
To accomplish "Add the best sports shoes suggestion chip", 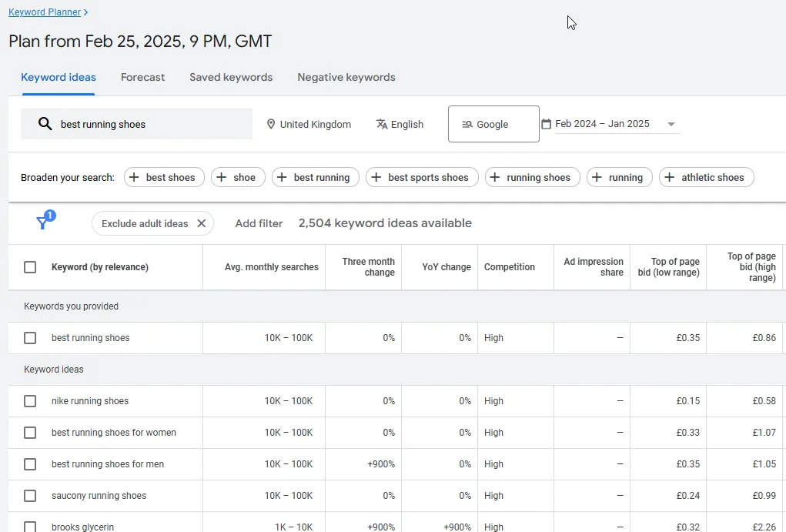I will coord(422,177).
